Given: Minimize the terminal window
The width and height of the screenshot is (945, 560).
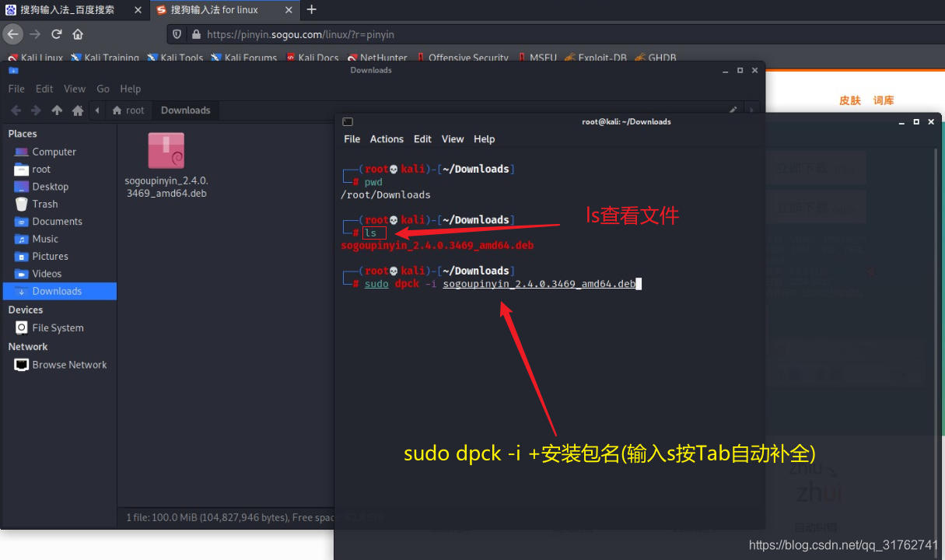Looking at the screenshot, I should tap(901, 121).
